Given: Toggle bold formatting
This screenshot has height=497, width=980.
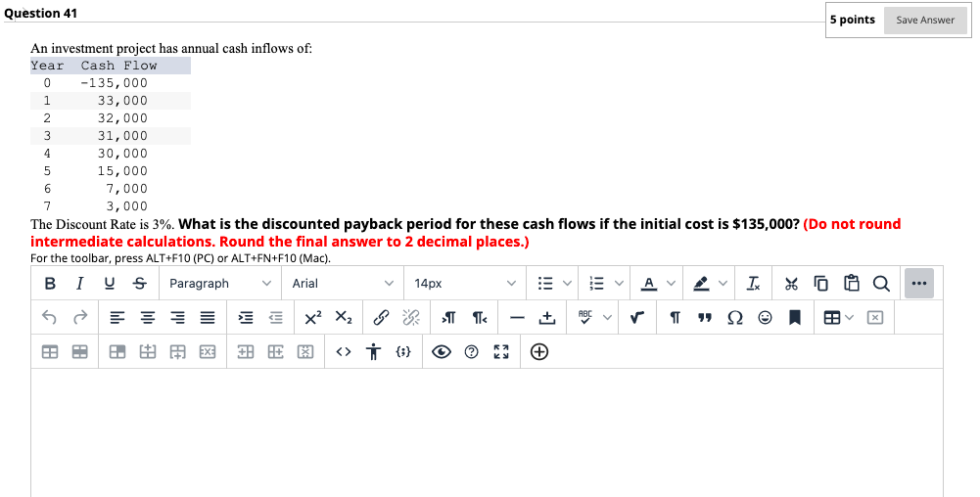Looking at the screenshot, I should (50, 284).
